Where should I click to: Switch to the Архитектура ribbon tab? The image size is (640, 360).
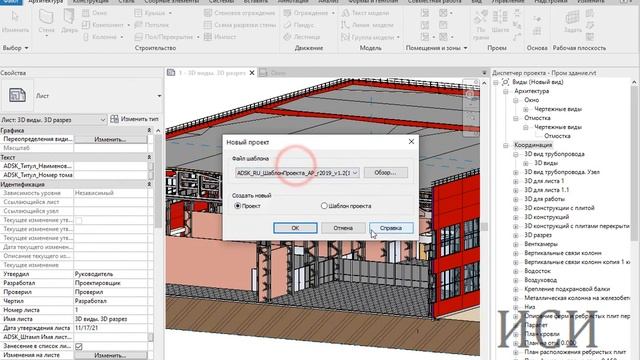pos(46,2)
